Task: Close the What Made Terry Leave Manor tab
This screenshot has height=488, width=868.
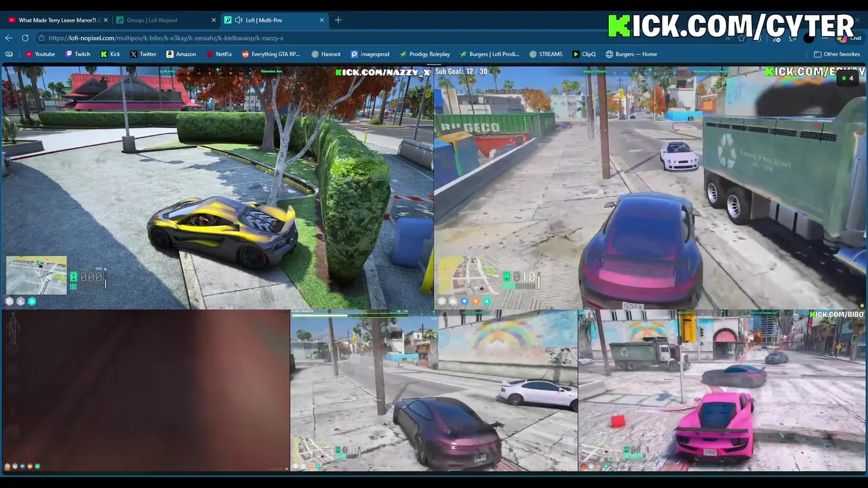Action: tap(105, 20)
